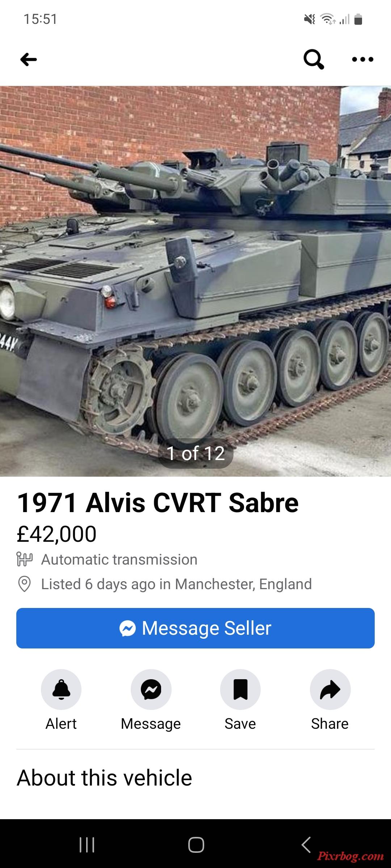Tap the map pin location icon
Screen dimensions: 391x868
click(x=24, y=584)
